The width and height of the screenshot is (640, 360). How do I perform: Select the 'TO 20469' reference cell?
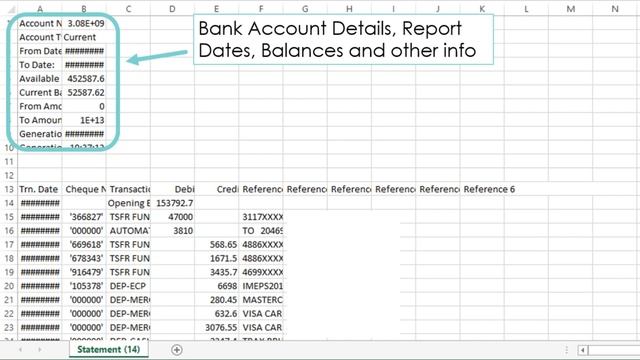pyautogui.click(x=261, y=231)
